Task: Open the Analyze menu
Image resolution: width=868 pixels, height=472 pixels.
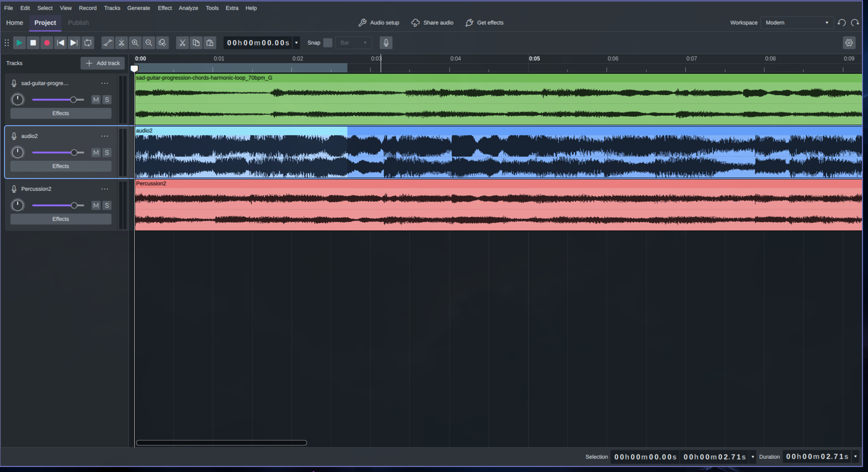Action: pyautogui.click(x=188, y=8)
